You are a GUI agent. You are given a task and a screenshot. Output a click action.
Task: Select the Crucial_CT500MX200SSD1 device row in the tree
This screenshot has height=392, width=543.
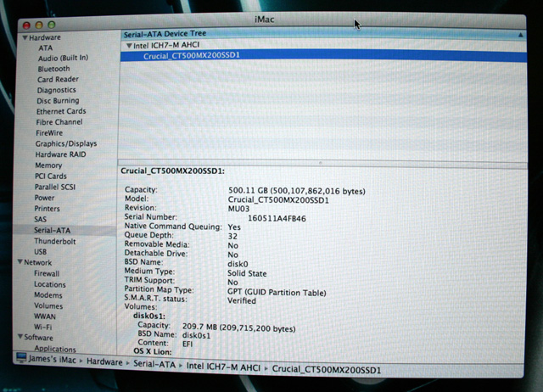click(323, 56)
